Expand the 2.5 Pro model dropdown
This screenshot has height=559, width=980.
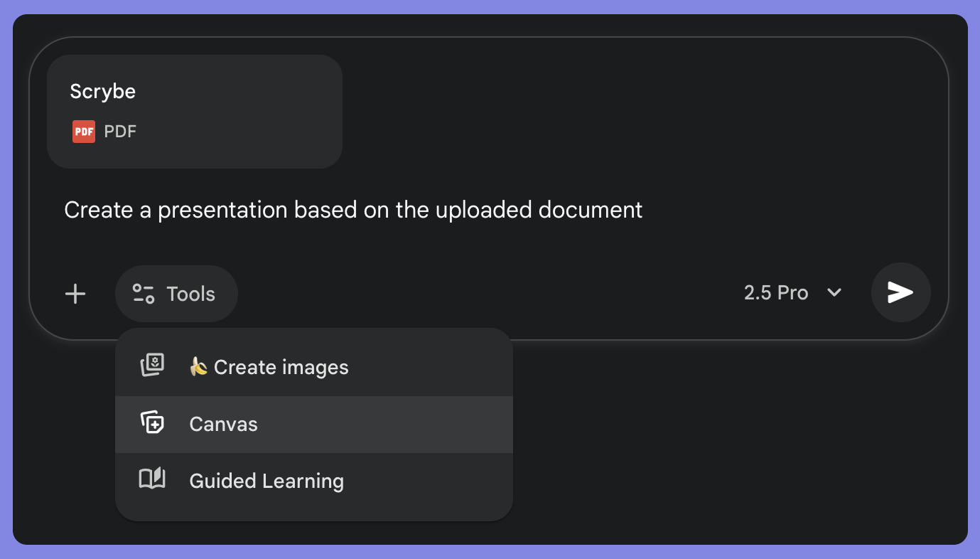(x=793, y=293)
